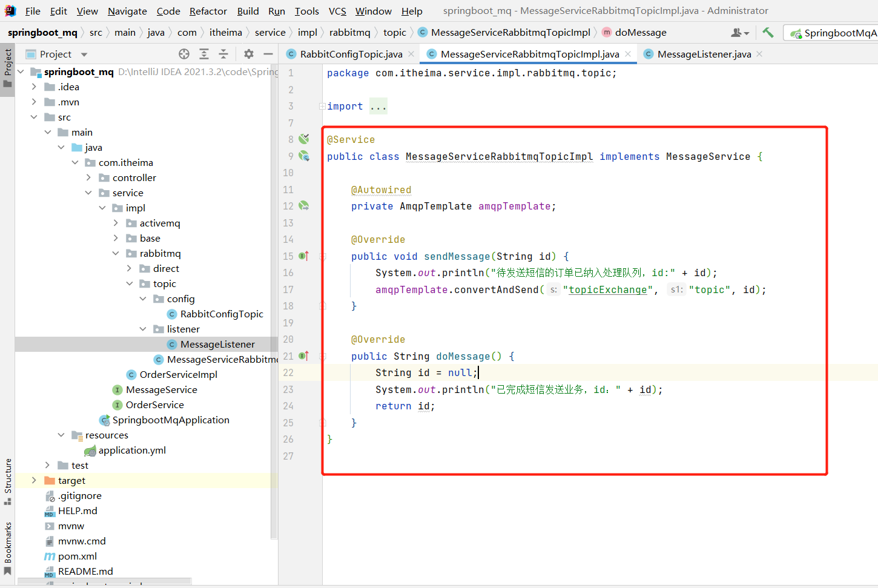Open the Navigate menu
Viewport: 878px width, 588px height.
[x=127, y=11]
